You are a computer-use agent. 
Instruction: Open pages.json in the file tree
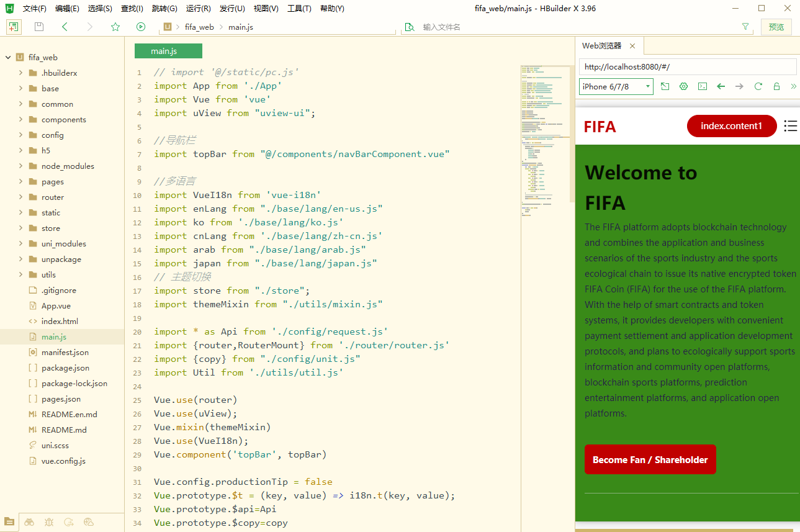click(61, 399)
